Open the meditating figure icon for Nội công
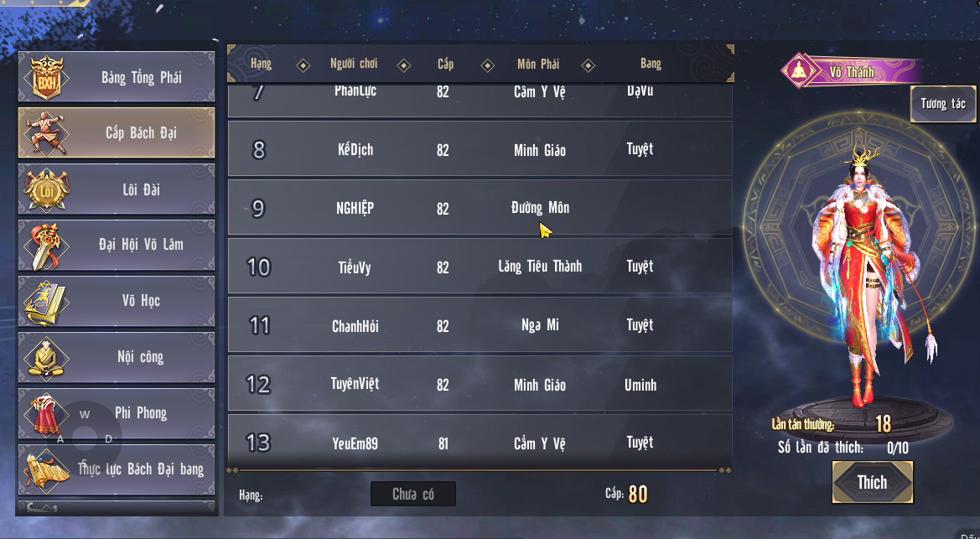This screenshot has width=980, height=539. (x=45, y=358)
